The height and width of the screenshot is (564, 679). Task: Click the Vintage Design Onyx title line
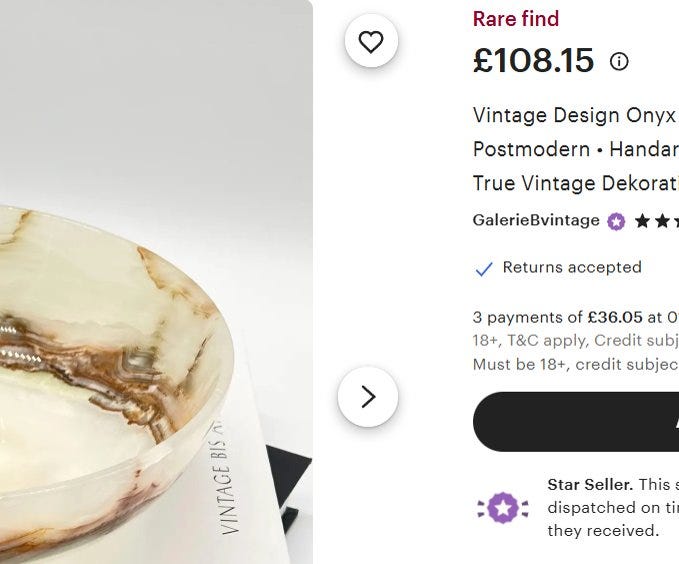point(576,115)
